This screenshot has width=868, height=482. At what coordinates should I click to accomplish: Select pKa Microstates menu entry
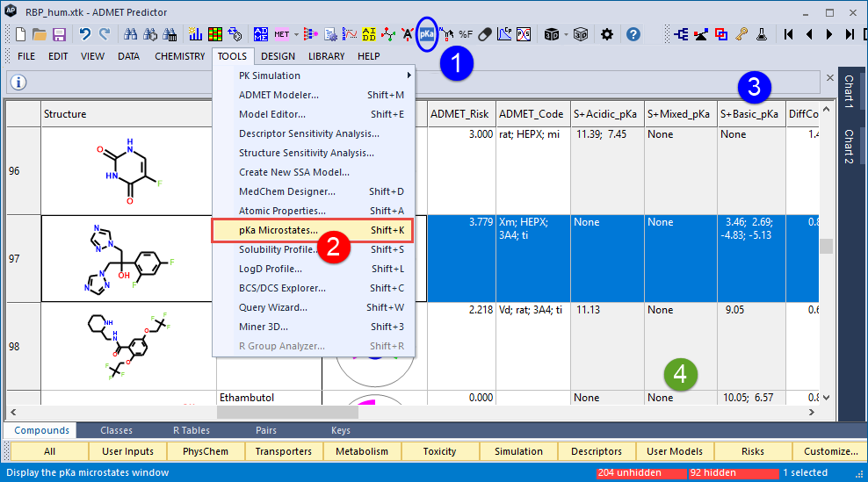tap(312, 230)
